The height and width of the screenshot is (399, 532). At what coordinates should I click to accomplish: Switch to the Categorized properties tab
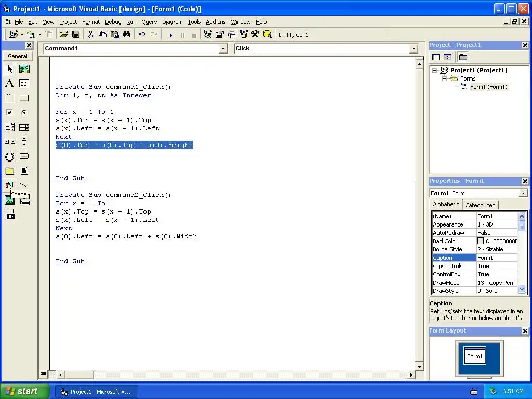(x=480, y=205)
